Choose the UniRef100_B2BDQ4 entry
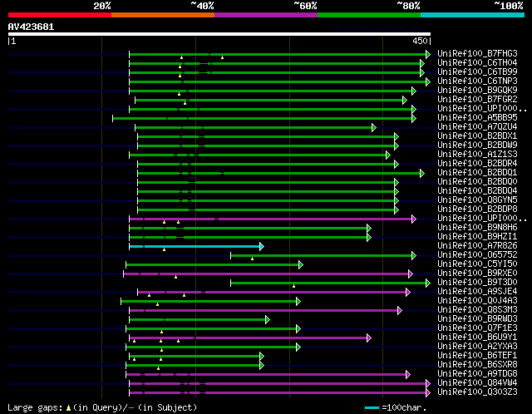The width and height of the screenshot is (532, 414). (x=477, y=190)
